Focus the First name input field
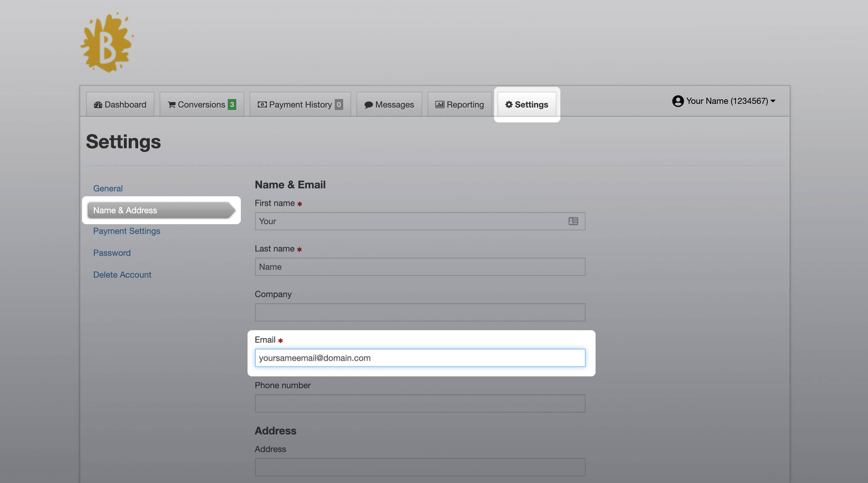The width and height of the screenshot is (868, 483). pos(420,221)
